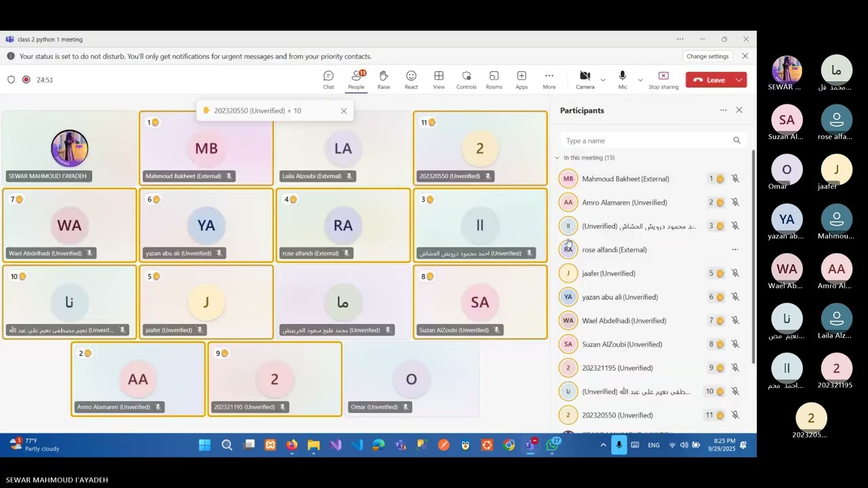Select rose alfandi (External) participant row

(x=652, y=249)
